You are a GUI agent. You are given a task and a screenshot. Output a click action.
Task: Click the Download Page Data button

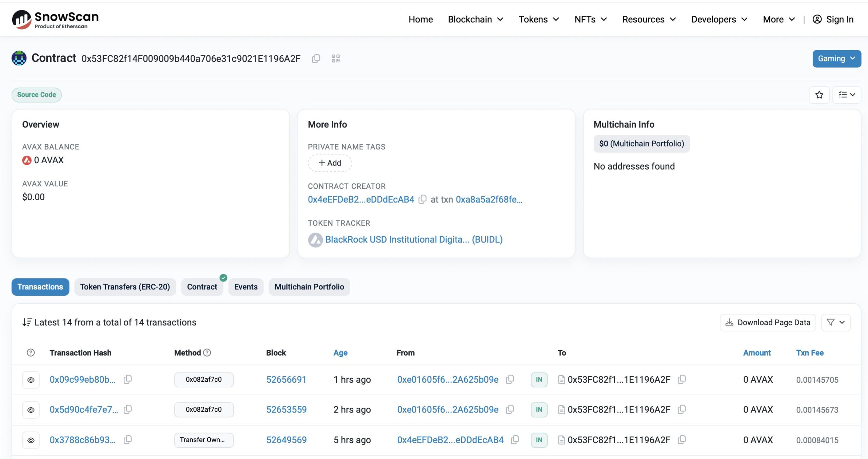[x=768, y=322]
